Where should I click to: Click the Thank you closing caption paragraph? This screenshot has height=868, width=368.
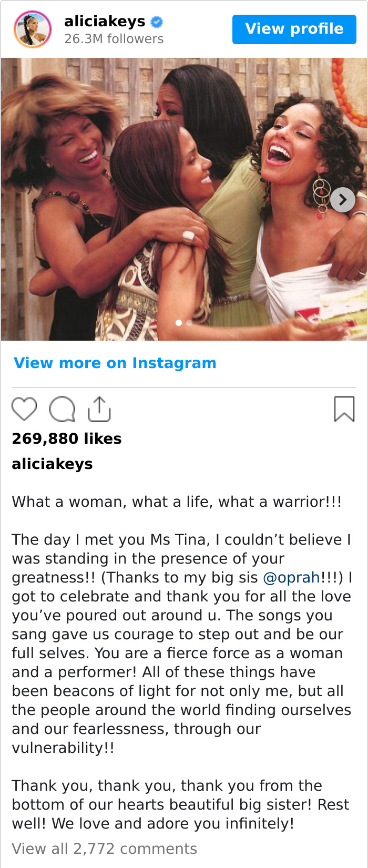click(180, 804)
